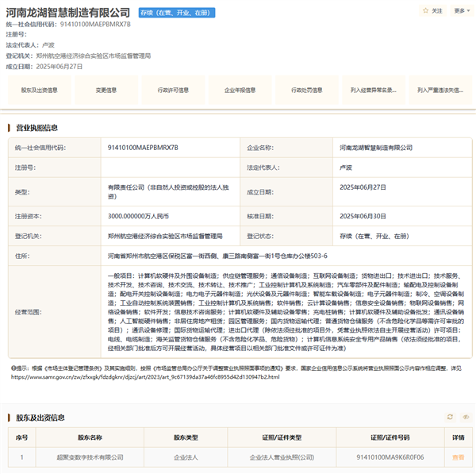Click credit code 91410100MAEPBMRX7B in the license table
Image resolution: width=476 pixels, height=474 pixels.
point(143,148)
